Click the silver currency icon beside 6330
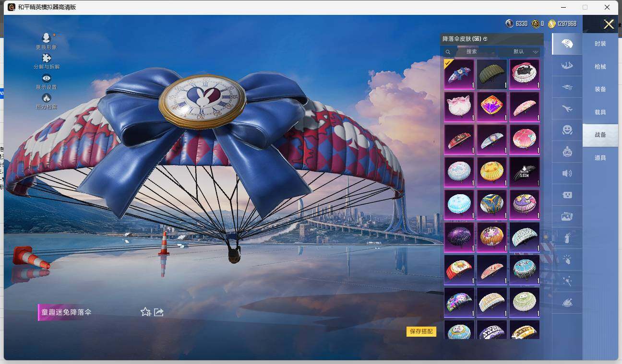 coord(509,23)
